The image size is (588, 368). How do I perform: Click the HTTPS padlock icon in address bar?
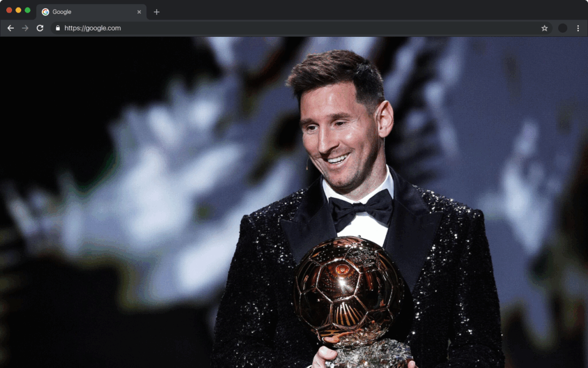tap(57, 28)
